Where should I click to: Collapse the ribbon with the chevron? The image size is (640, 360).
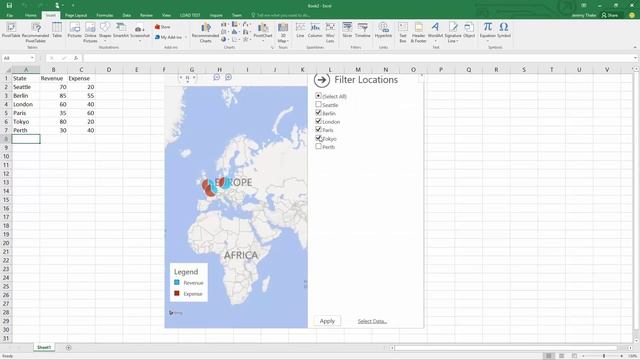[x=635, y=47]
